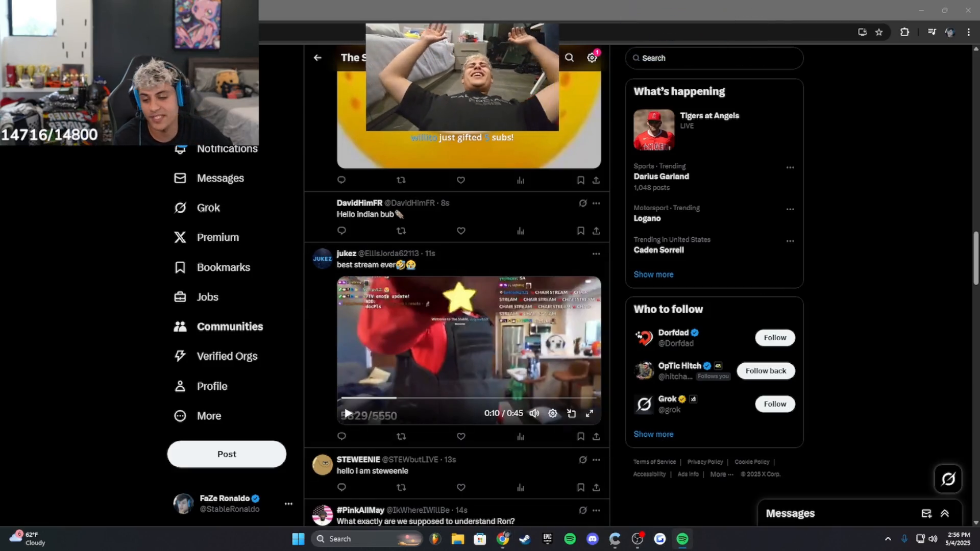Toggle fullscreen on the playing video

pos(590,413)
